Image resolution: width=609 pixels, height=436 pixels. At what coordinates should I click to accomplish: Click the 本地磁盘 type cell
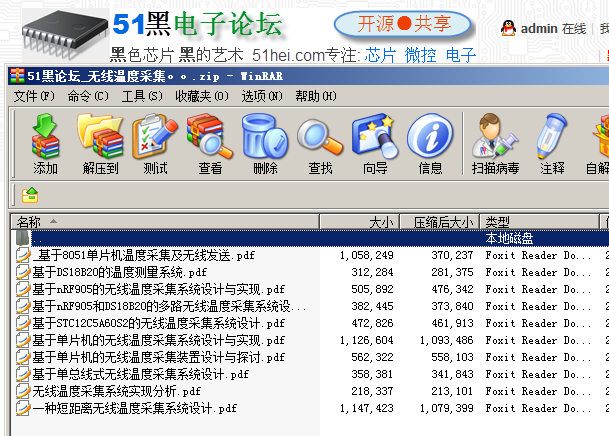click(x=509, y=238)
